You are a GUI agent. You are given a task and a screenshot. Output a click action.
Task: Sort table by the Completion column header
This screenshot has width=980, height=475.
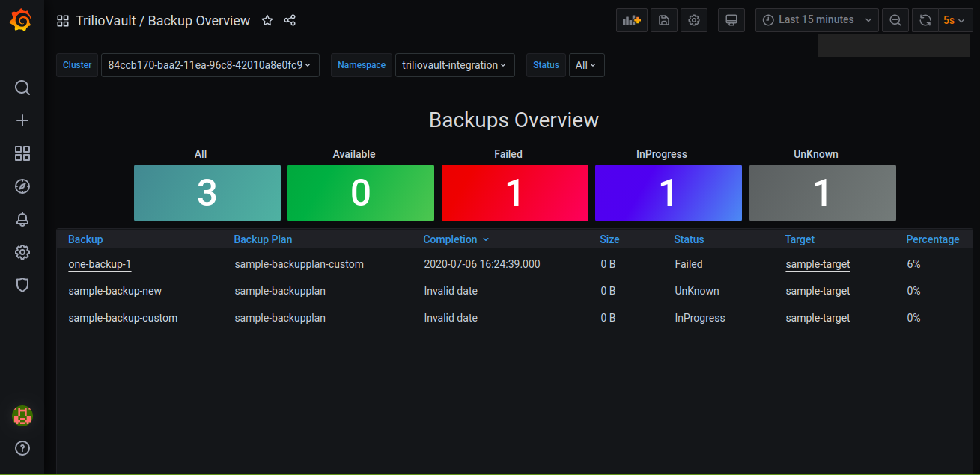[x=450, y=239]
